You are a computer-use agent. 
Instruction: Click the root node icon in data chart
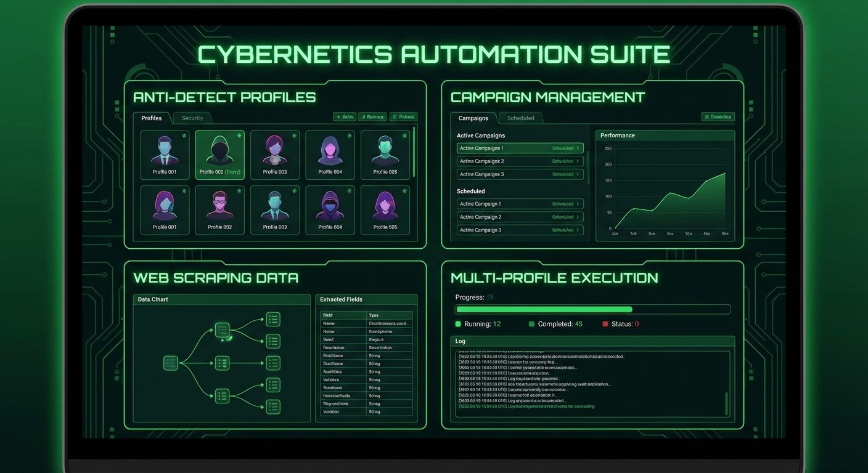[x=171, y=363]
